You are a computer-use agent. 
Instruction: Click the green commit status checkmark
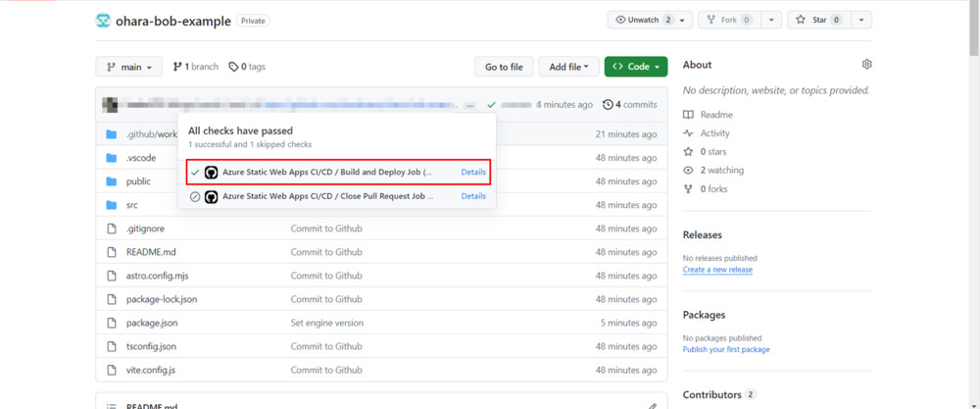coord(491,105)
